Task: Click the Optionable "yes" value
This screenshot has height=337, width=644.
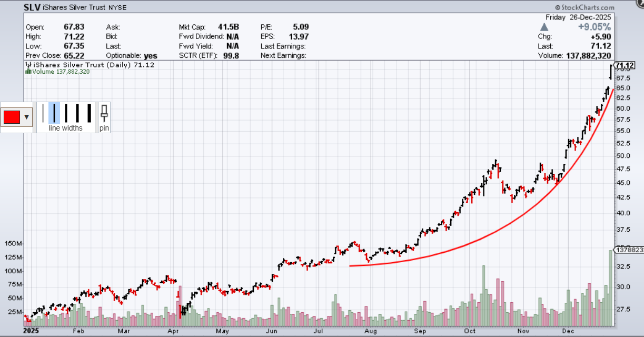Action: 151,55
